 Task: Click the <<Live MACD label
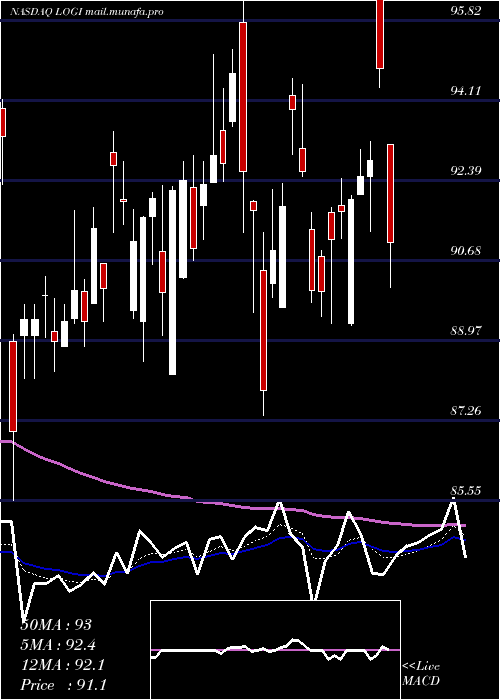pyautogui.click(x=421, y=674)
